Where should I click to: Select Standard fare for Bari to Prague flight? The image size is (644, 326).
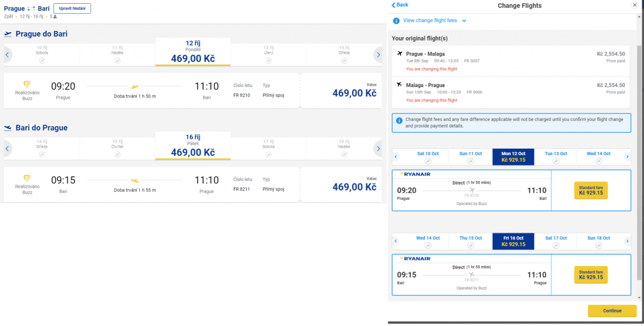pyautogui.click(x=590, y=275)
